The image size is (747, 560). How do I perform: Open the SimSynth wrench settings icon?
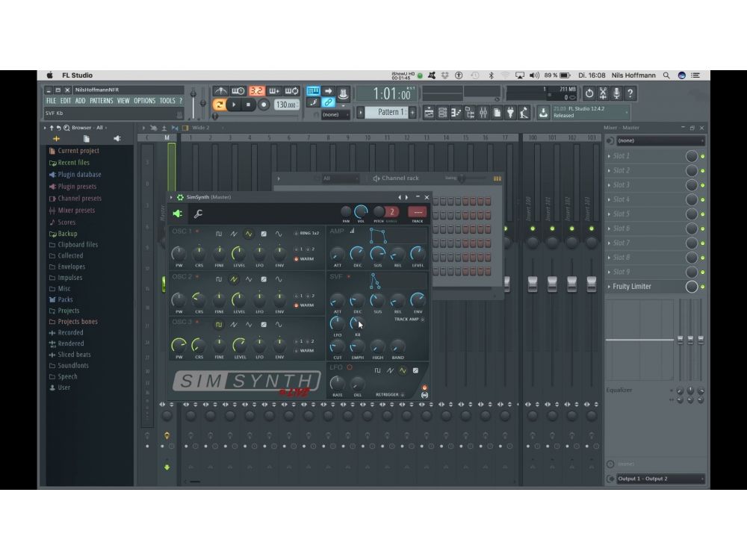[198, 214]
